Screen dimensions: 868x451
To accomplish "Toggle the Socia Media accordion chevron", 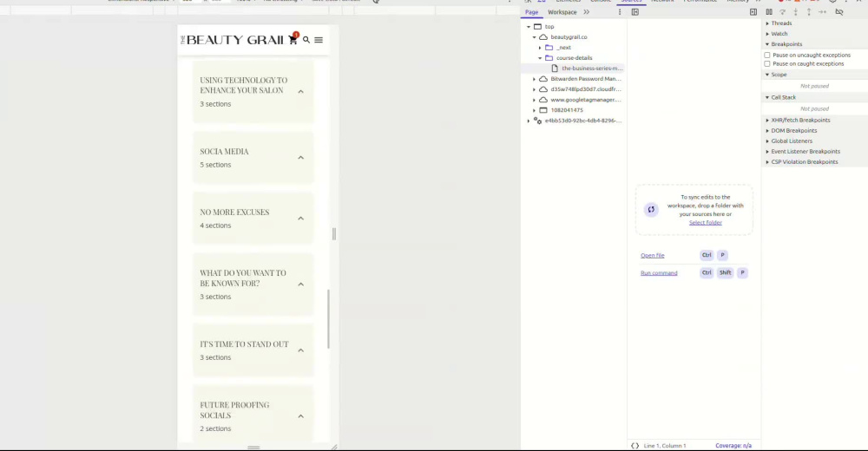I will [x=301, y=158].
